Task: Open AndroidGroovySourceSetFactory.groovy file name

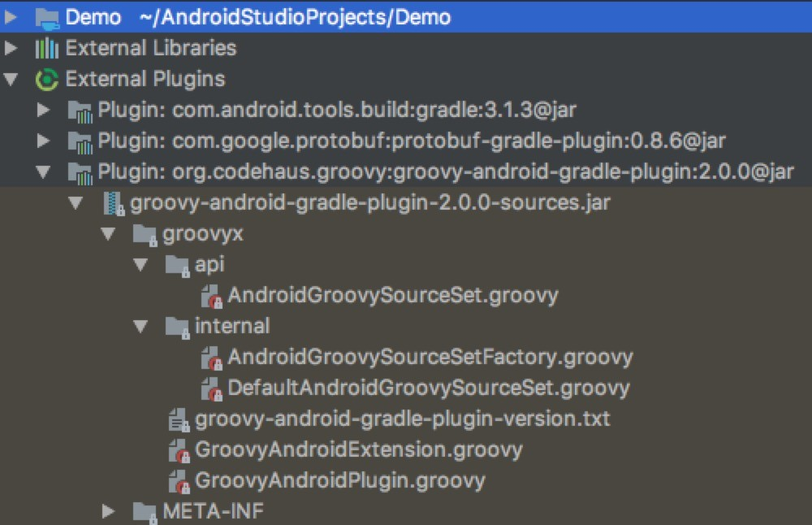Action: (430, 357)
